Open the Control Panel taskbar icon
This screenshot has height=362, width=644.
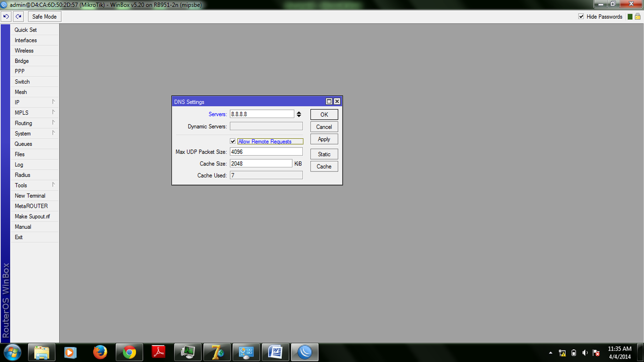point(247,353)
